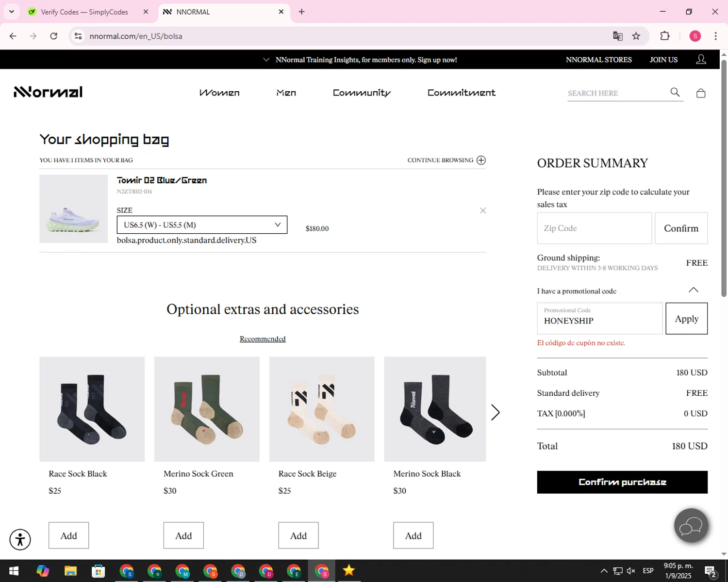This screenshot has width=728, height=582.
Task: Click the muted volume tray icon
Action: 631,571
